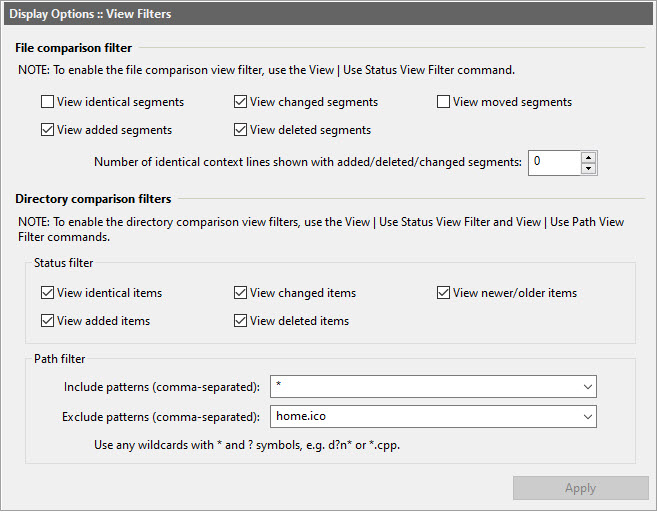Screen dimensions: 658x512
Task: Increase identical context lines with up arrow
Action: click(588, 156)
